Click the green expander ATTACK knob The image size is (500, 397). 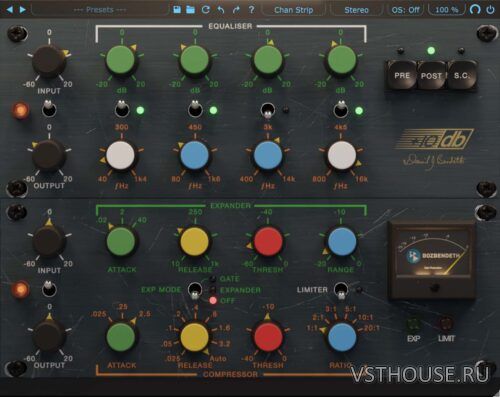[121, 241]
